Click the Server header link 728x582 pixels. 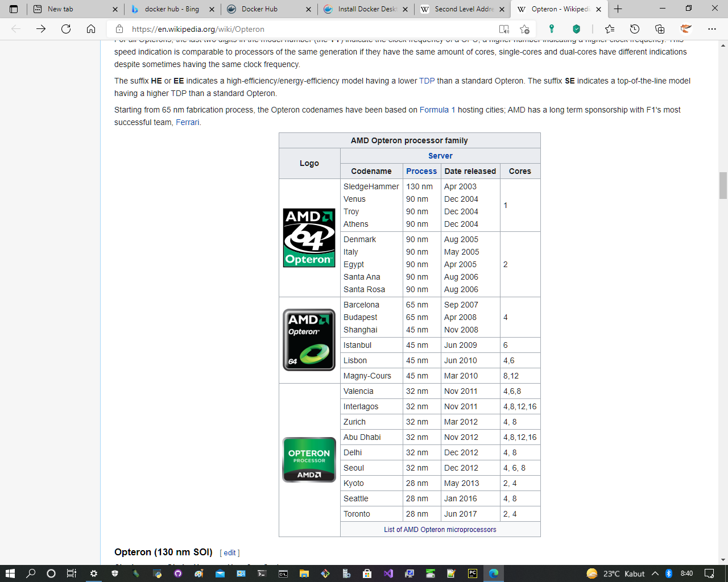pyautogui.click(x=440, y=156)
